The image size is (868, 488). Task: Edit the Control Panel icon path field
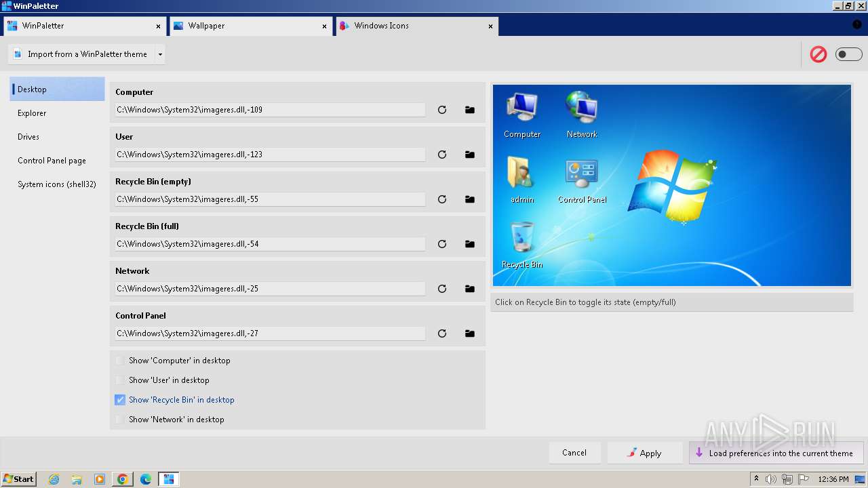[270, 333]
